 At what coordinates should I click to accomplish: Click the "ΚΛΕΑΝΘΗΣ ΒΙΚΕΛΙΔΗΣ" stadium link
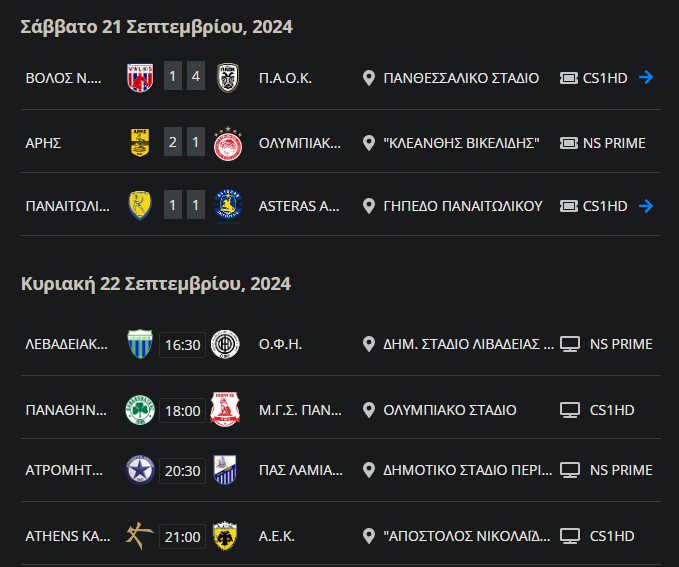click(x=461, y=142)
